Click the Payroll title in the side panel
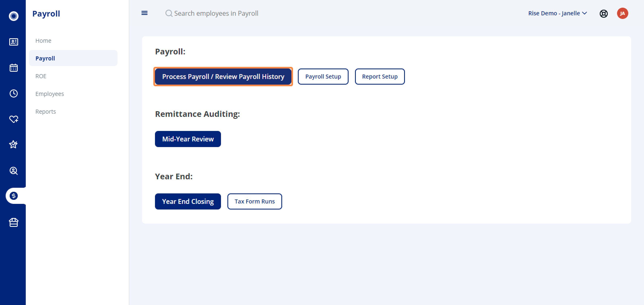The height and width of the screenshot is (305, 644). 46,13
